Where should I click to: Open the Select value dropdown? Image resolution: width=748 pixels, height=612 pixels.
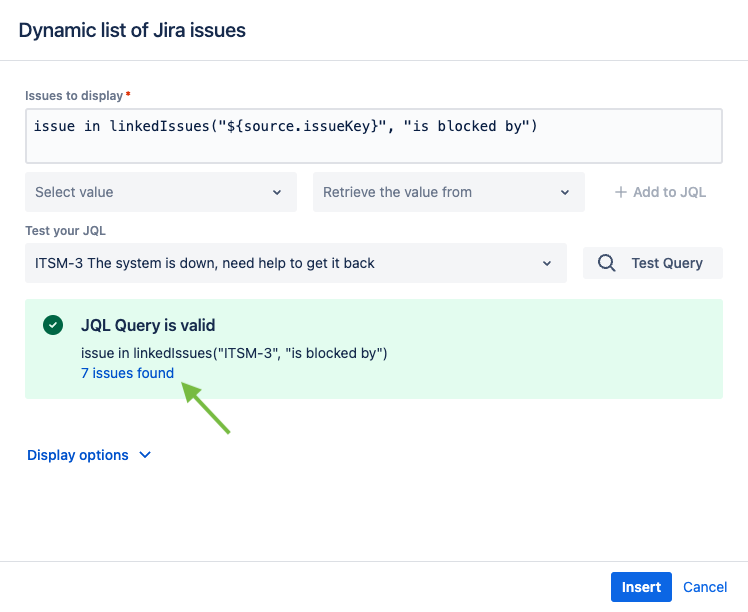pos(160,192)
